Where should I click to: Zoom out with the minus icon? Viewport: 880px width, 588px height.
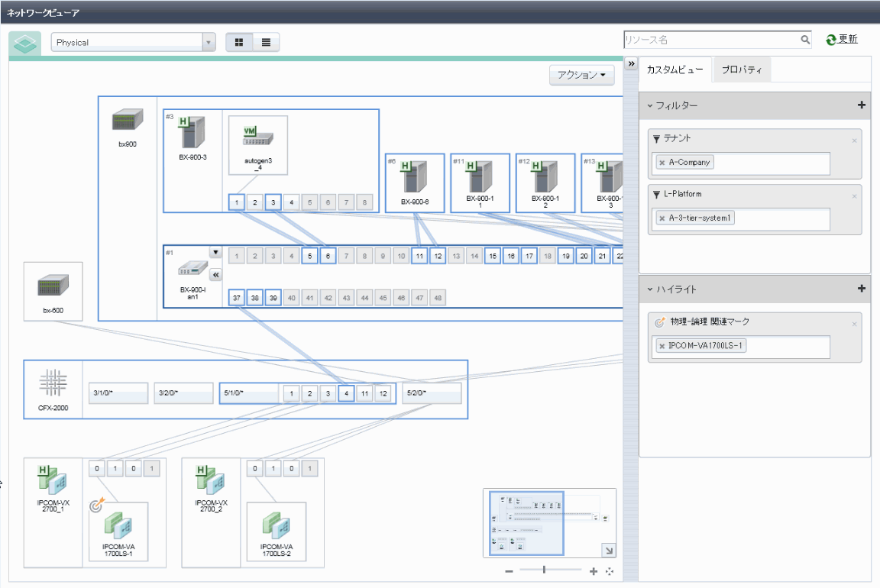point(509,571)
